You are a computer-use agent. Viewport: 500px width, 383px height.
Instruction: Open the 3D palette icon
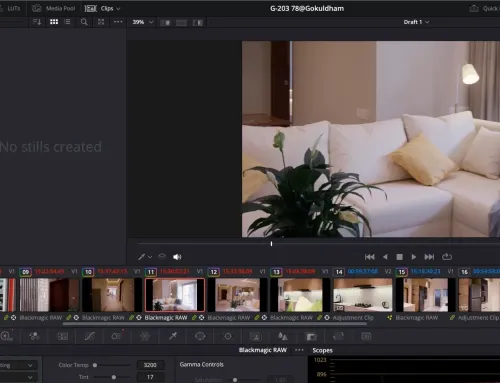[x=366, y=336]
